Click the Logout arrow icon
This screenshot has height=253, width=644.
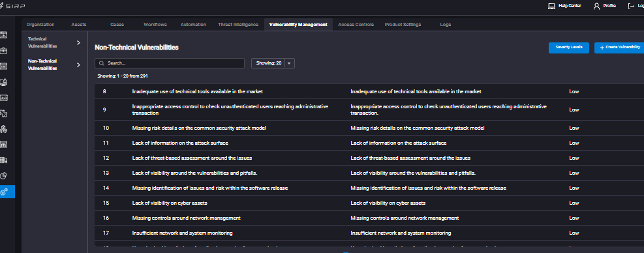point(631,6)
